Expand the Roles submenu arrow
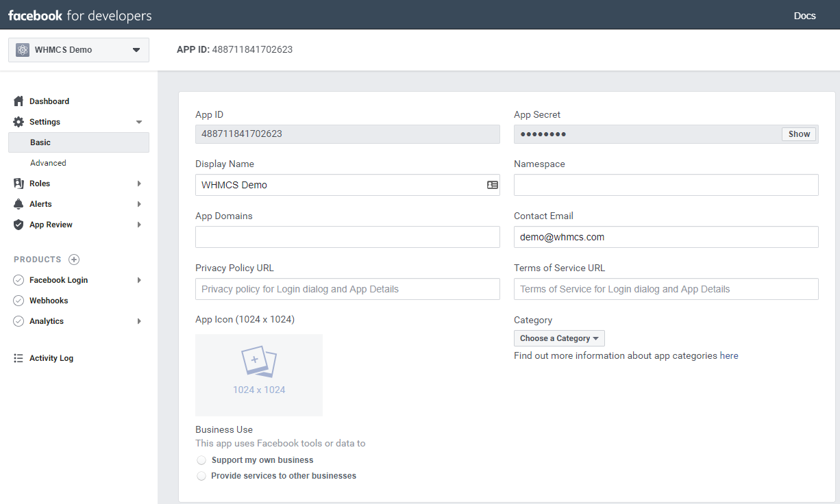840x504 pixels. [139, 184]
